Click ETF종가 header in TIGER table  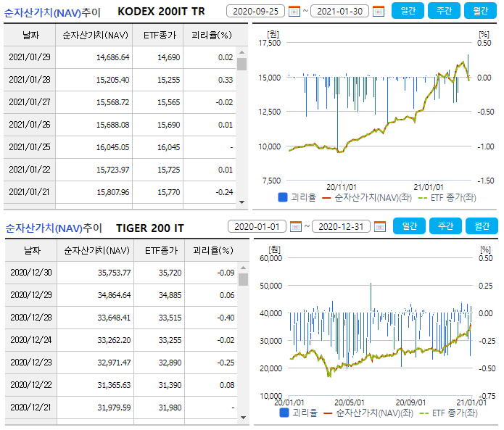tap(160, 250)
